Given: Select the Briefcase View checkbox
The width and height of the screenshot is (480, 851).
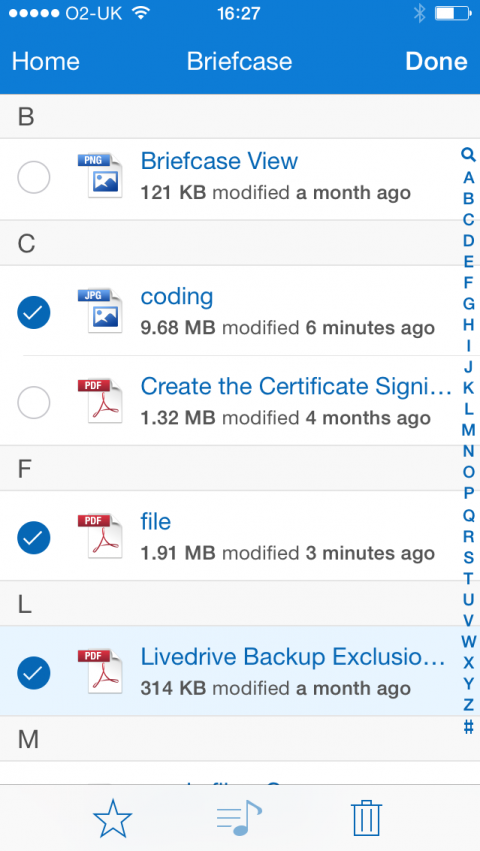Looking at the screenshot, I should point(34,177).
